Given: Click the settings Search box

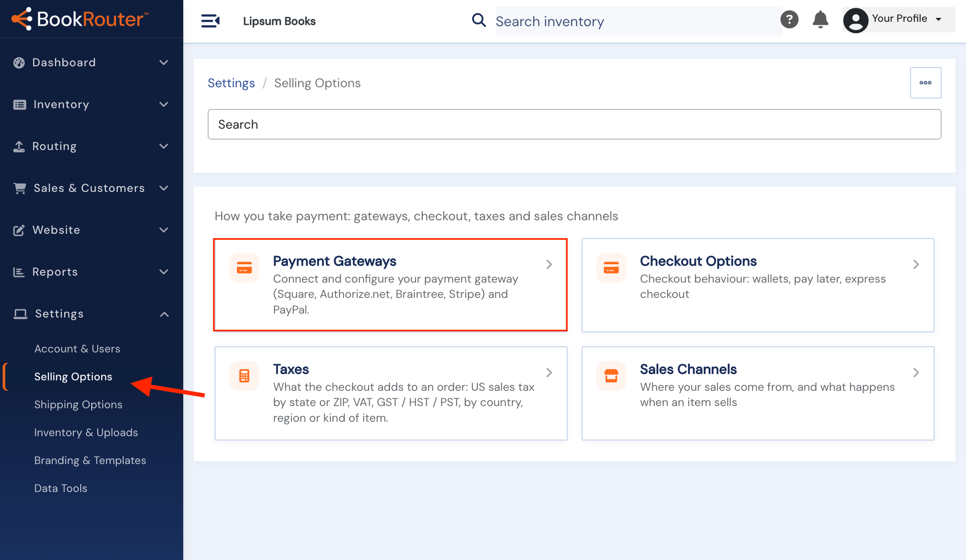Looking at the screenshot, I should tap(574, 124).
